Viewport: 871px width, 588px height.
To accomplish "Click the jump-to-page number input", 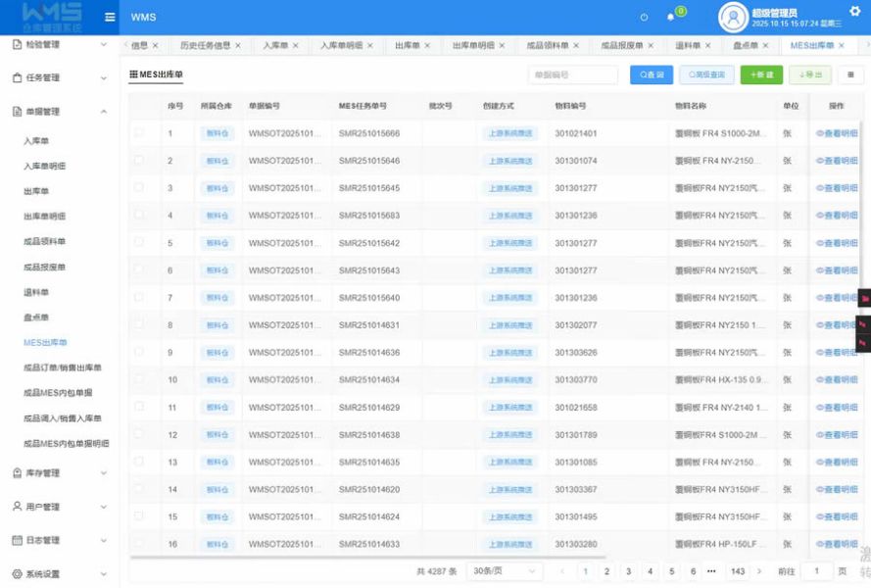I will point(816,570).
